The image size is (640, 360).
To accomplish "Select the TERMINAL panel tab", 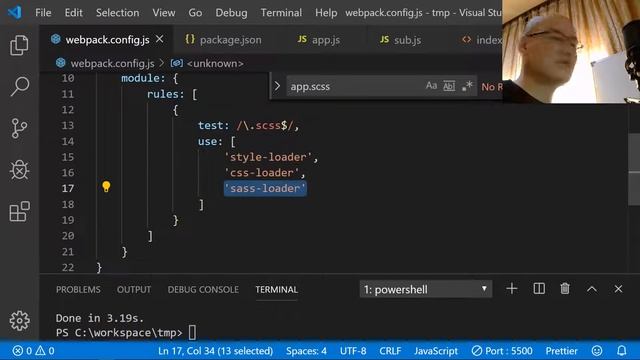I will click(276, 289).
